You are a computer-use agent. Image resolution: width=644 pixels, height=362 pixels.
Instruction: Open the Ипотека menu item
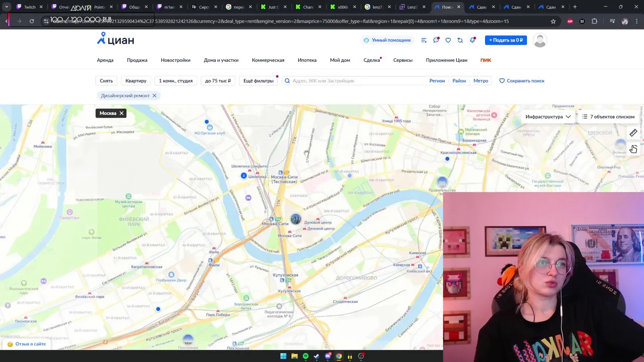(307, 60)
